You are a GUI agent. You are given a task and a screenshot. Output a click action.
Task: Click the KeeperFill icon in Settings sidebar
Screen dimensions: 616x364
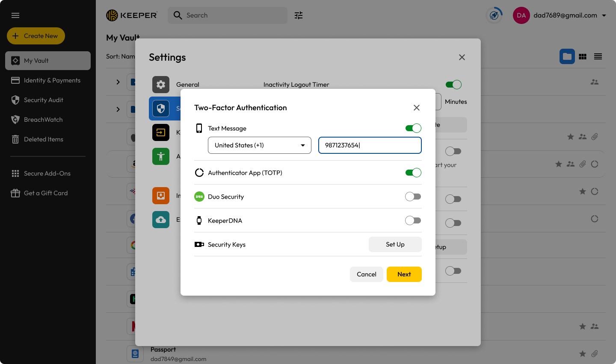coord(160,132)
